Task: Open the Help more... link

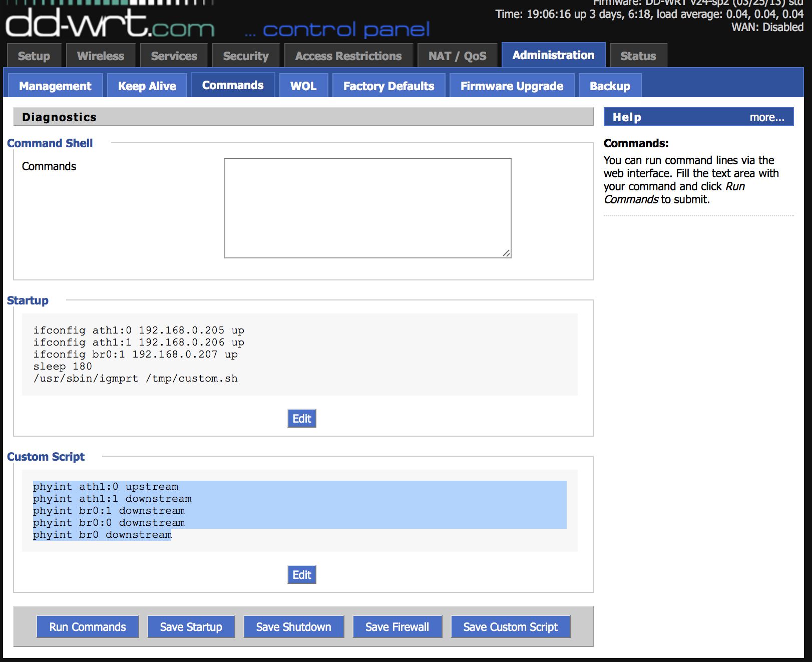Action: tap(767, 117)
